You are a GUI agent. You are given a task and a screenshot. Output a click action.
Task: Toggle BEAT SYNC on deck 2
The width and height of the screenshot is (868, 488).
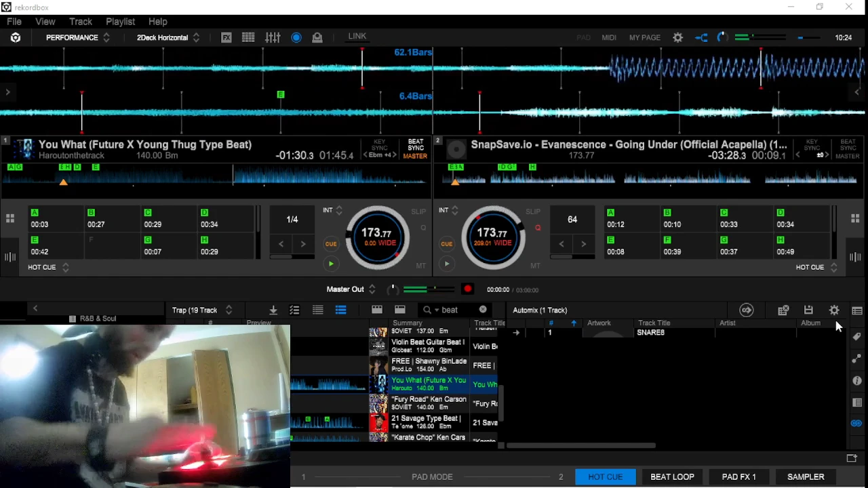848,144
